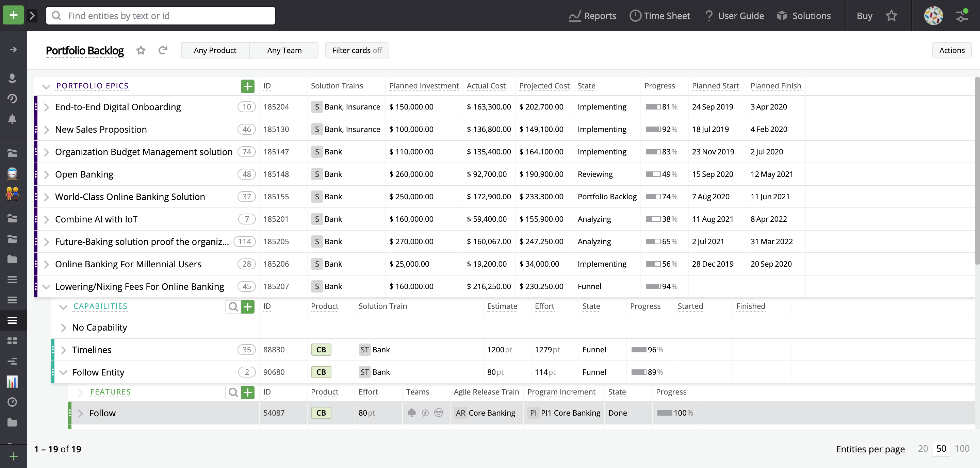
Task: Open Solutions in the top menu
Action: (x=804, y=16)
